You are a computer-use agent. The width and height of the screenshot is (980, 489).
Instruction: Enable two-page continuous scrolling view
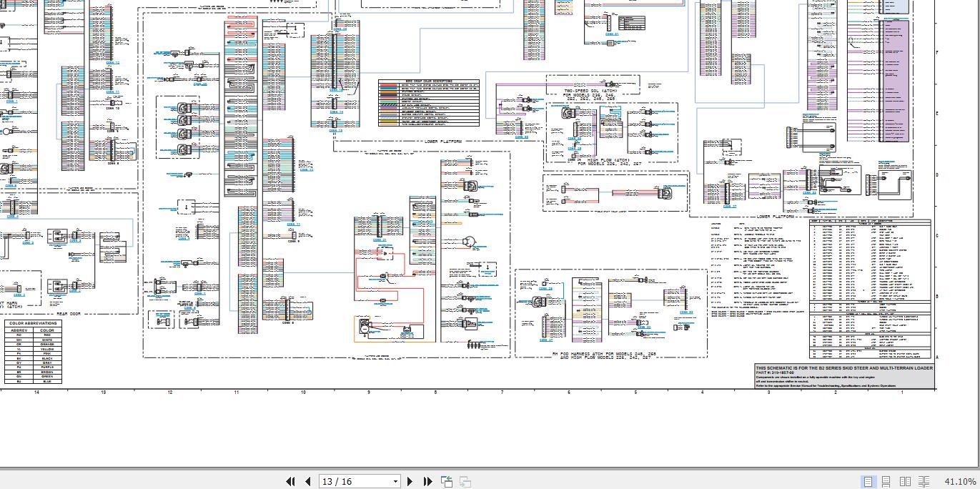pyautogui.click(x=924, y=482)
